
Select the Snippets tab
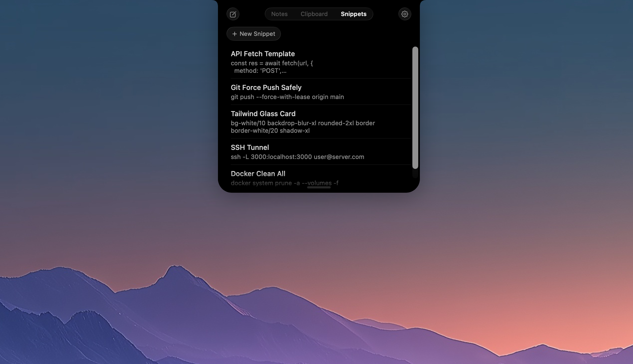[x=353, y=14]
